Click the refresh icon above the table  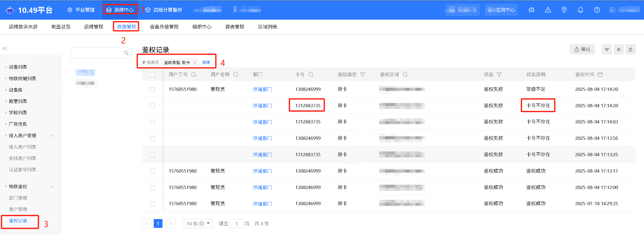tap(630, 49)
